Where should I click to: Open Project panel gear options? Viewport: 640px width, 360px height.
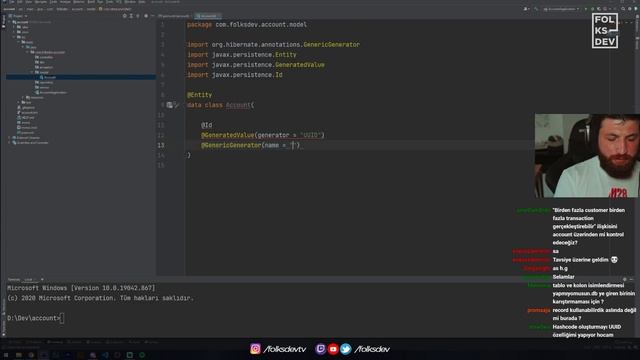click(146, 16)
